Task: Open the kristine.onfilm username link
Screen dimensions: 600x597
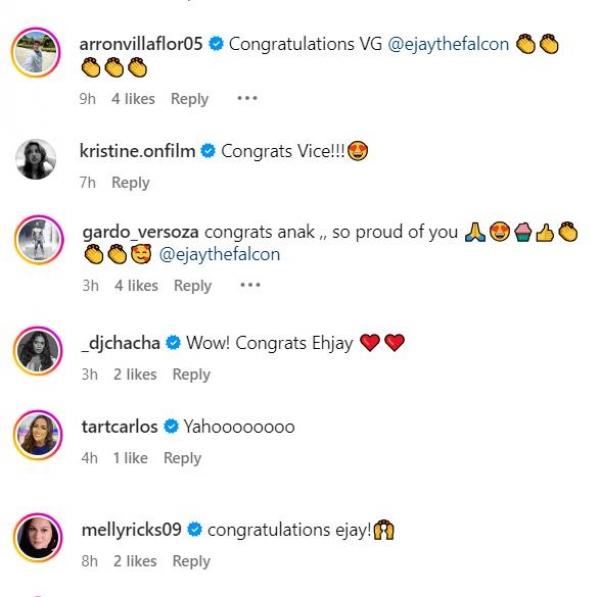Action: pos(136,151)
